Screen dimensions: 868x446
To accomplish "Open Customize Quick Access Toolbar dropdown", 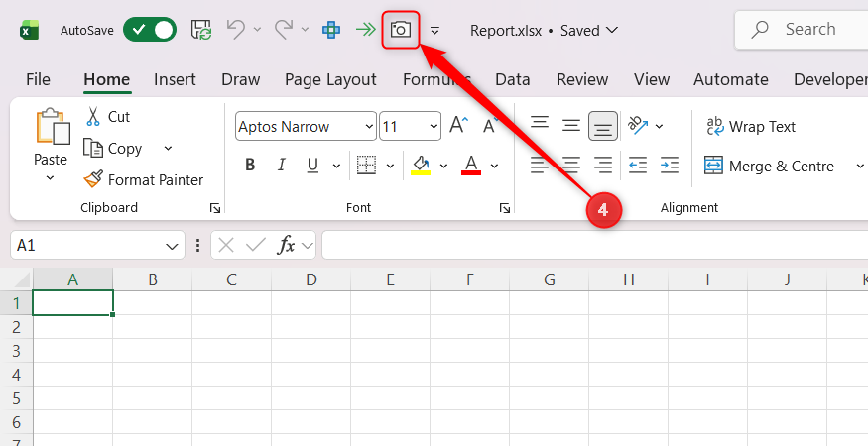I will [435, 31].
